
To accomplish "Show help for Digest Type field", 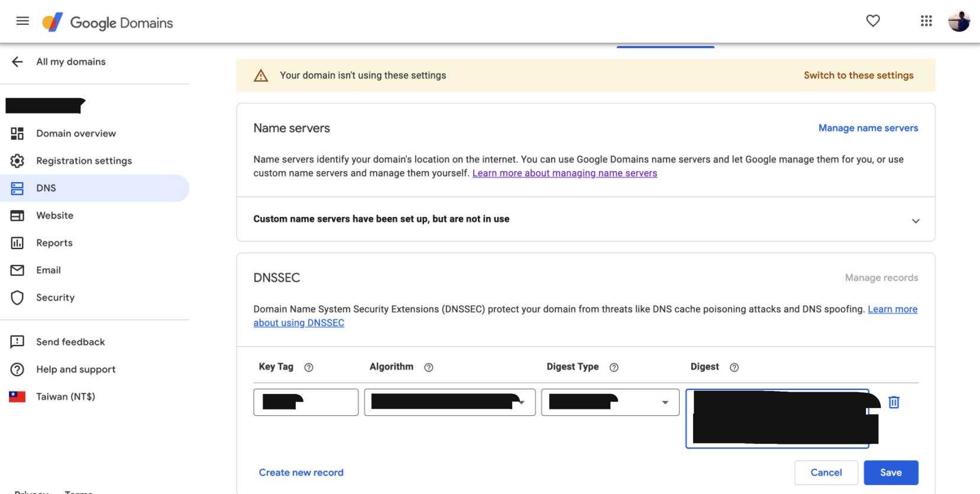I will [614, 367].
